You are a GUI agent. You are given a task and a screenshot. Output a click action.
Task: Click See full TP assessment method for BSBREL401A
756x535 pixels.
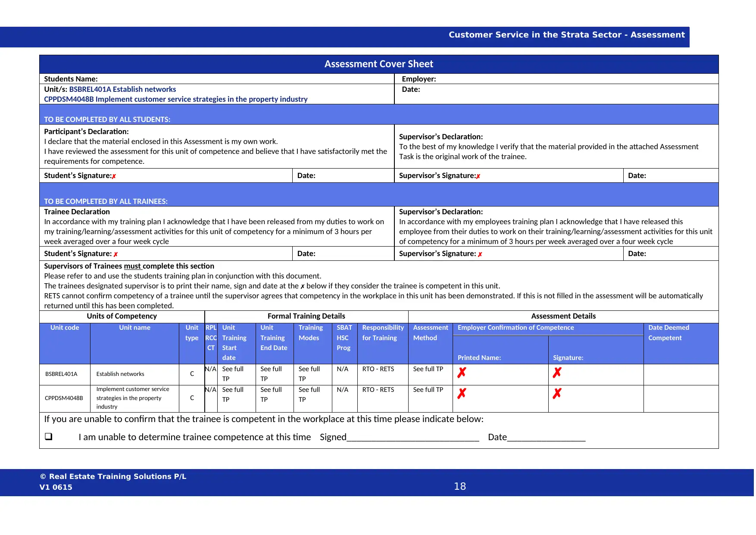point(428,369)
